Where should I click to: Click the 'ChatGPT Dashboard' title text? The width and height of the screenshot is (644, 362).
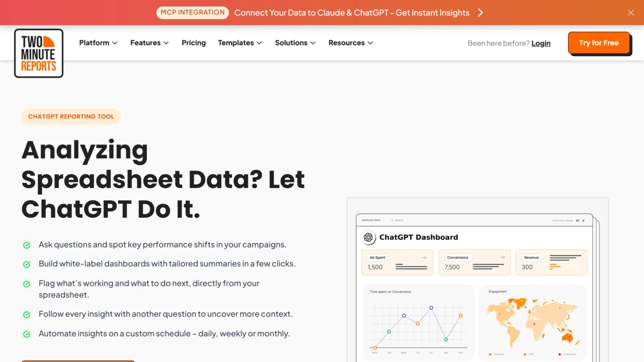[x=419, y=237]
